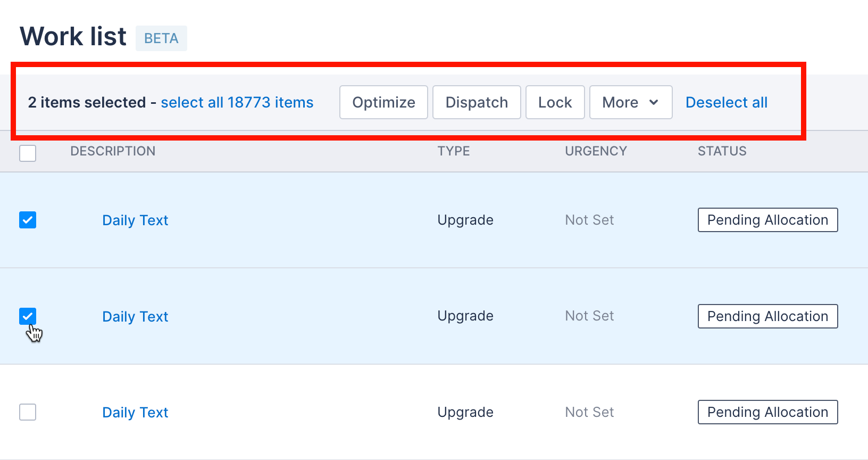Click the '2 items selected' text

87,102
